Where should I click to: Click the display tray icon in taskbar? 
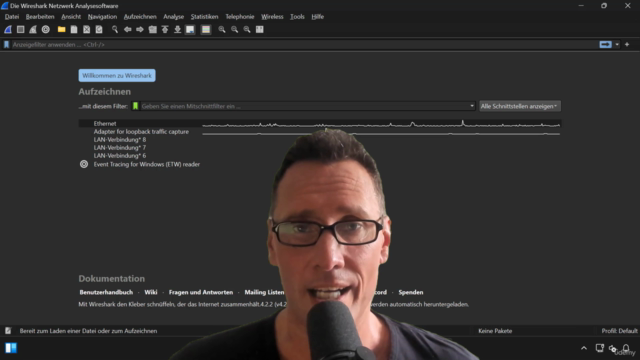(x=600, y=348)
